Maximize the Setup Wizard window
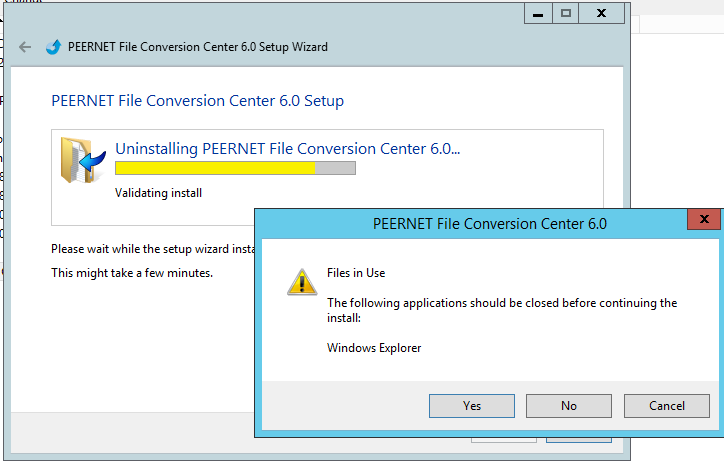 point(566,13)
